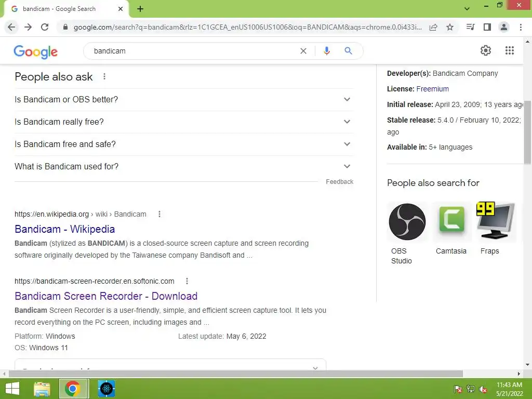Click the Google logo
532x399 pixels.
tap(36, 51)
